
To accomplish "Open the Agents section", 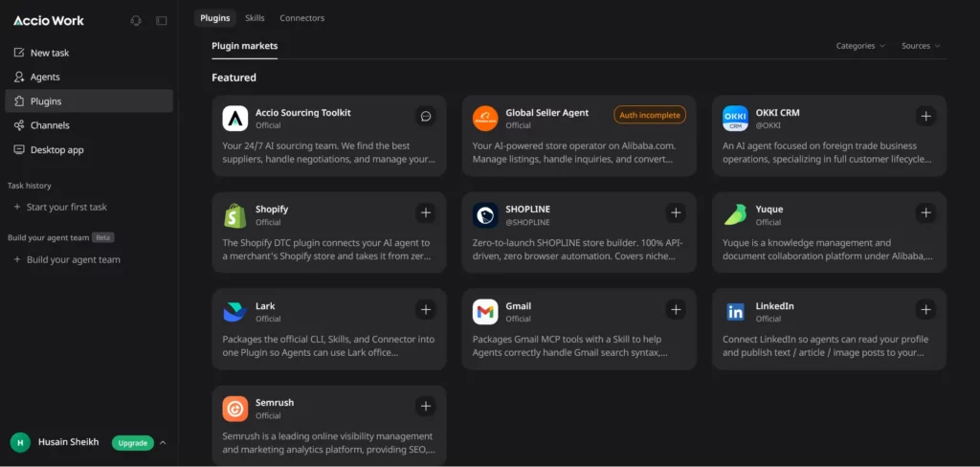I will [x=89, y=77].
